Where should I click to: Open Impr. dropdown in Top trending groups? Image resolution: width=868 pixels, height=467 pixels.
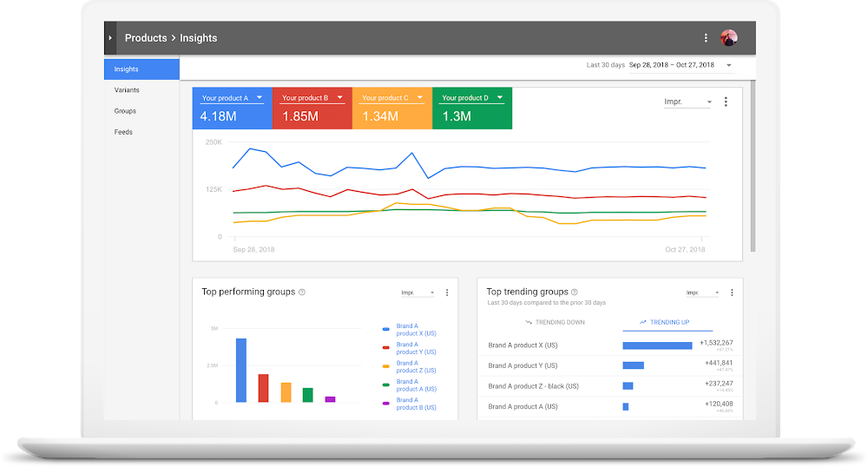(x=702, y=293)
